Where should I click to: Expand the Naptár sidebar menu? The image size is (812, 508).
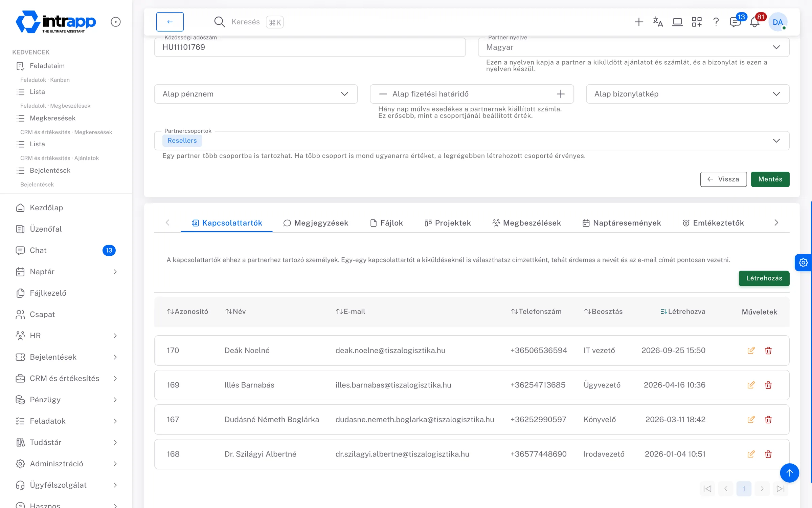(x=66, y=272)
